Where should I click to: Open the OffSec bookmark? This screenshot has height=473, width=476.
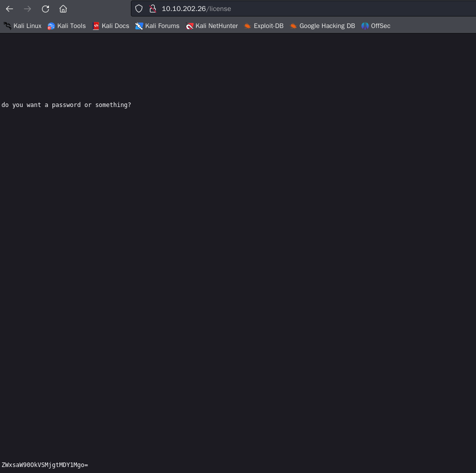(x=376, y=26)
